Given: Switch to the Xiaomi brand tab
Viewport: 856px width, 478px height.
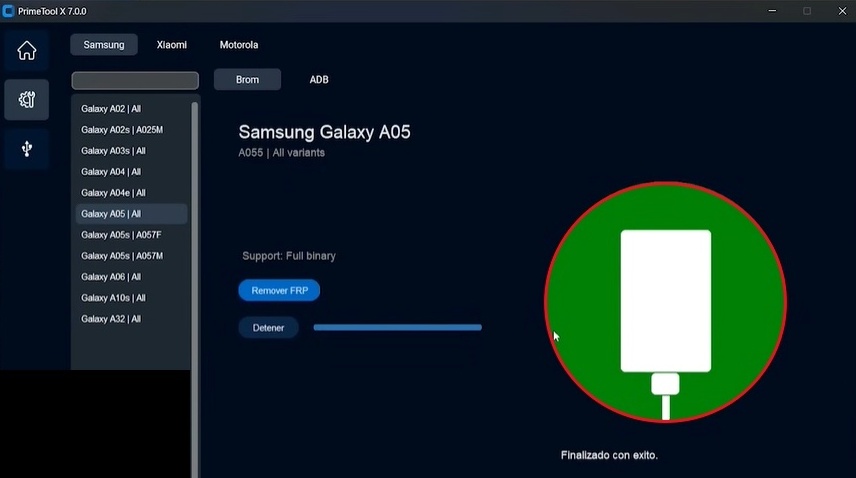Looking at the screenshot, I should tap(171, 45).
